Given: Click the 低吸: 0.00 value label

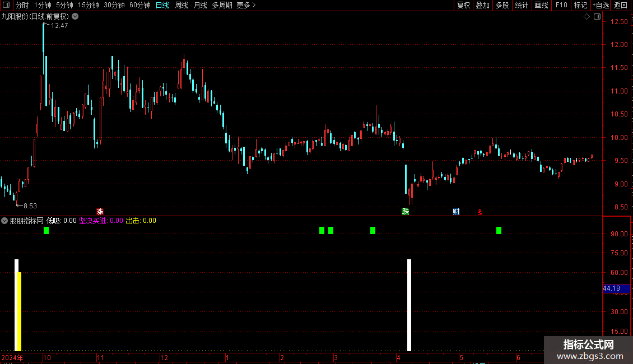Looking at the screenshot, I should click(x=62, y=221).
